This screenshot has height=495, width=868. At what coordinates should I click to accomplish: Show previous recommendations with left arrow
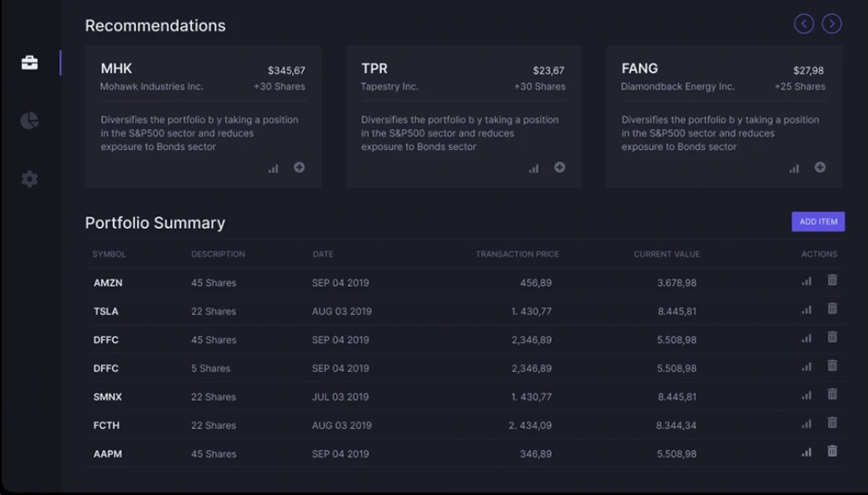pyautogui.click(x=804, y=24)
